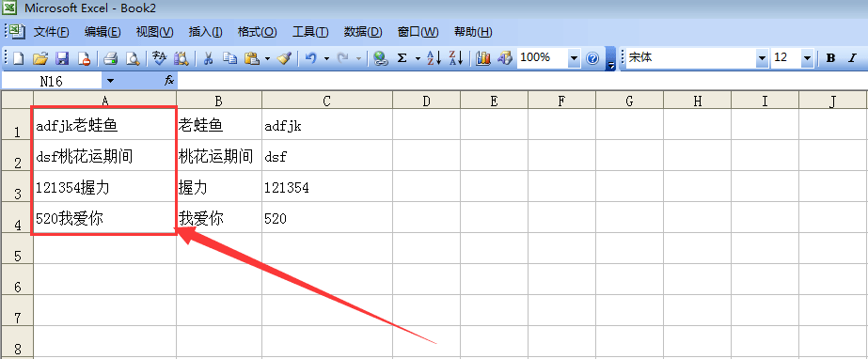Sort descending Z to A

coord(455,58)
